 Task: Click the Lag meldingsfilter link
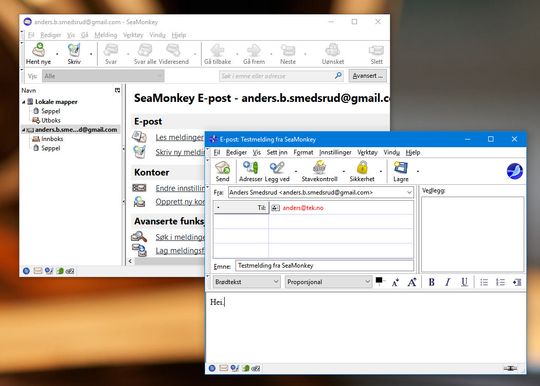click(180, 251)
